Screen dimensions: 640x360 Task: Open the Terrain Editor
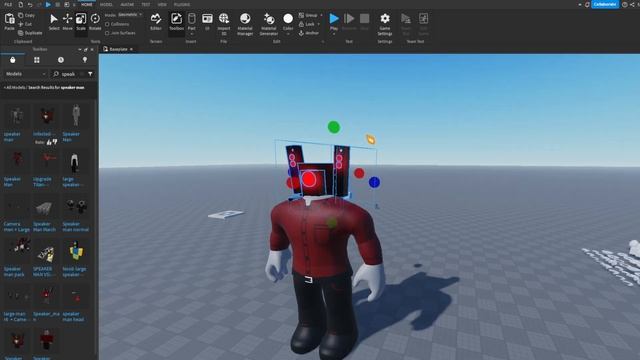[x=156, y=22]
